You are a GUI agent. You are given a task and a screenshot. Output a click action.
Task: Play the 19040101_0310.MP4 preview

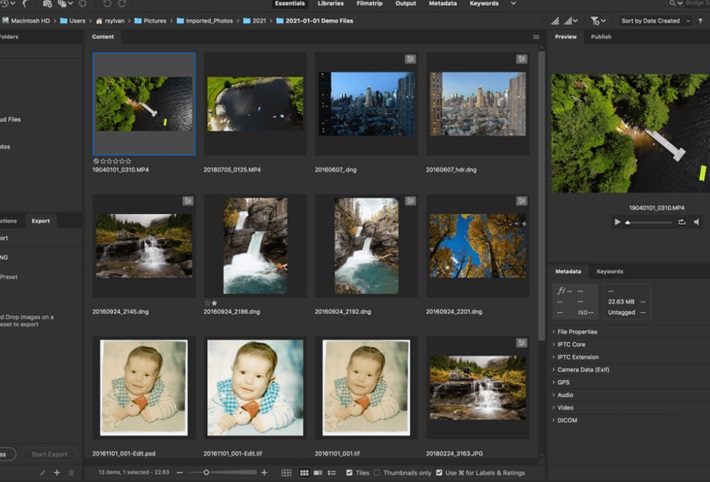tap(617, 222)
